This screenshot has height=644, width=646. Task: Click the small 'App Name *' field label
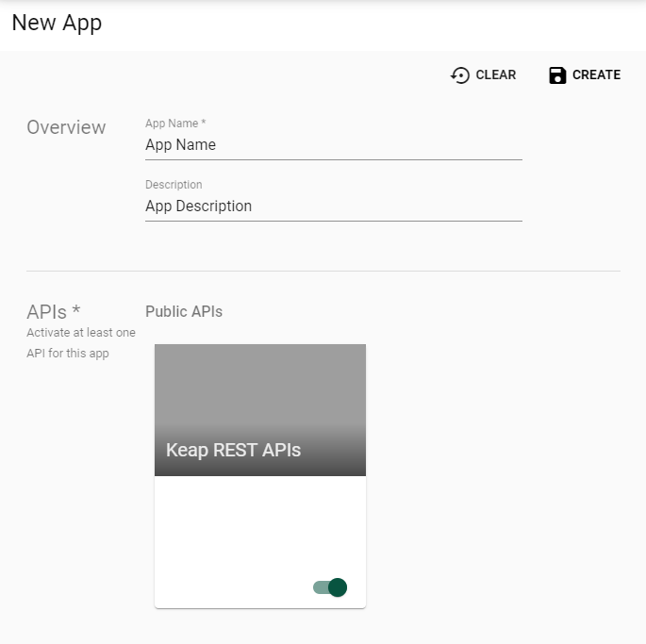(x=175, y=124)
